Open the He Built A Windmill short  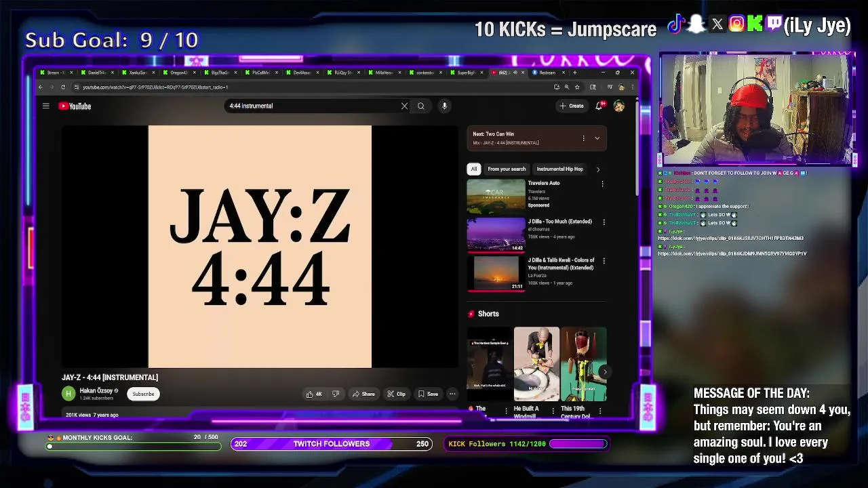tap(536, 364)
